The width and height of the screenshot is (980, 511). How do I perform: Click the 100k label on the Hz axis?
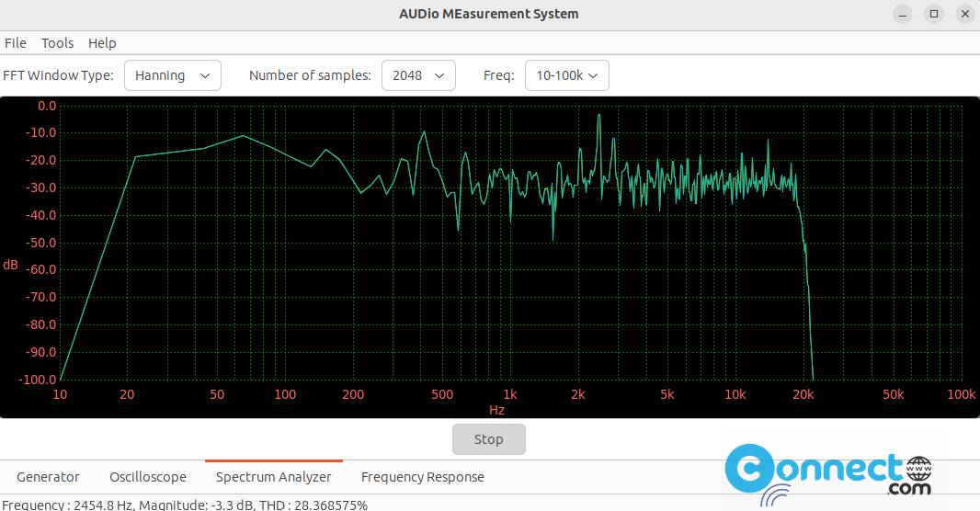point(962,394)
